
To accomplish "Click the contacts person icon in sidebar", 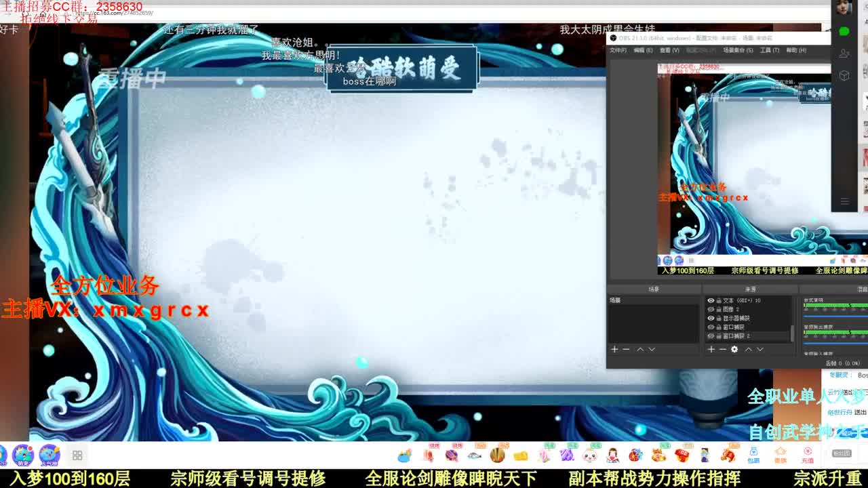I will tap(844, 53).
